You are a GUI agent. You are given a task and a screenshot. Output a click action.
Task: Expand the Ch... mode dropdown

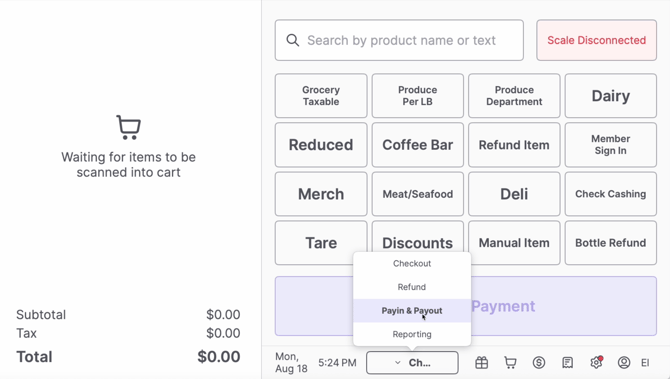click(x=412, y=363)
